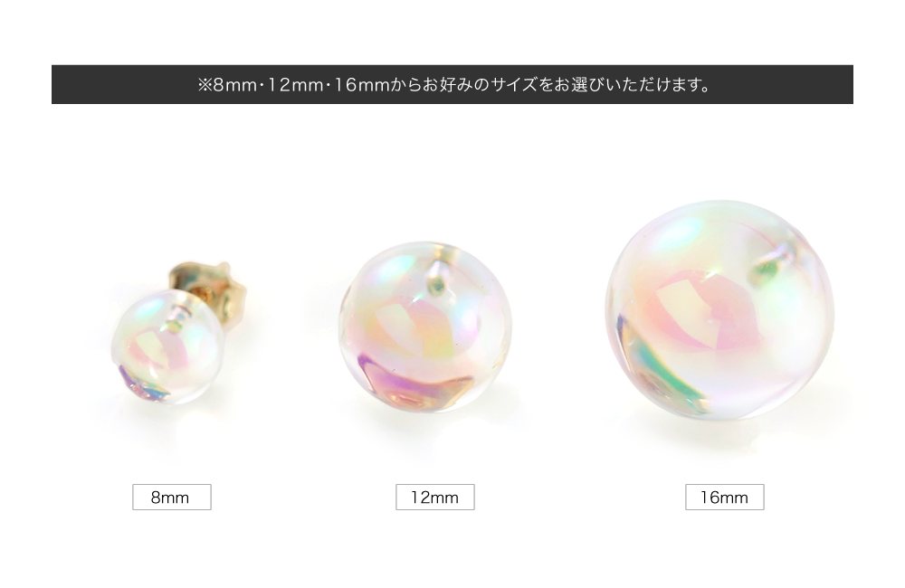Click the dark size-selection banner
Screen dimensions: 905x588
(452, 84)
